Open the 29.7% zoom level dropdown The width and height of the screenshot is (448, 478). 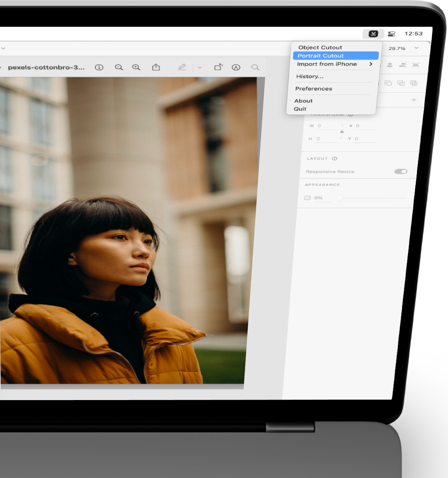(403, 48)
